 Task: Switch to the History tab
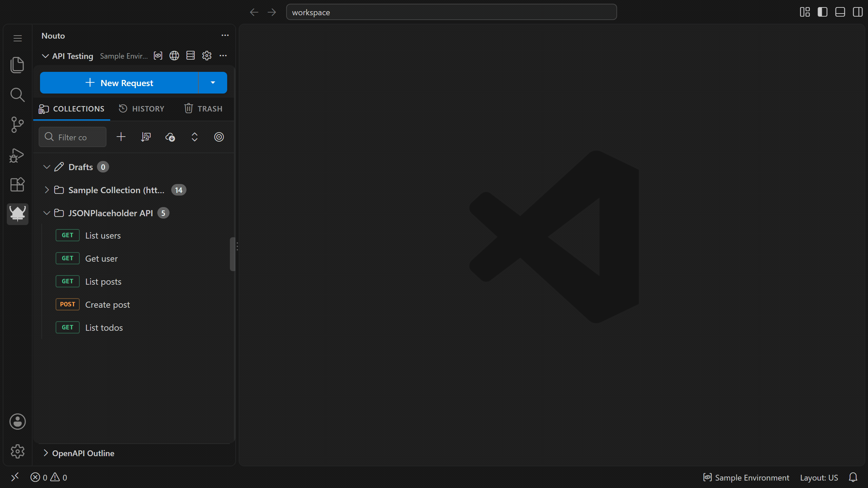pyautogui.click(x=142, y=109)
